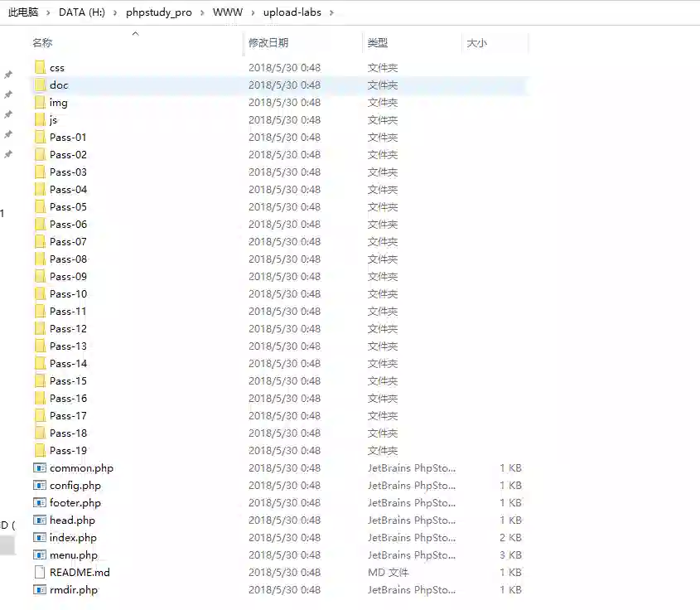Toggle sort arrow above 名称 column
The height and width of the screenshot is (610, 700).
[x=136, y=33]
